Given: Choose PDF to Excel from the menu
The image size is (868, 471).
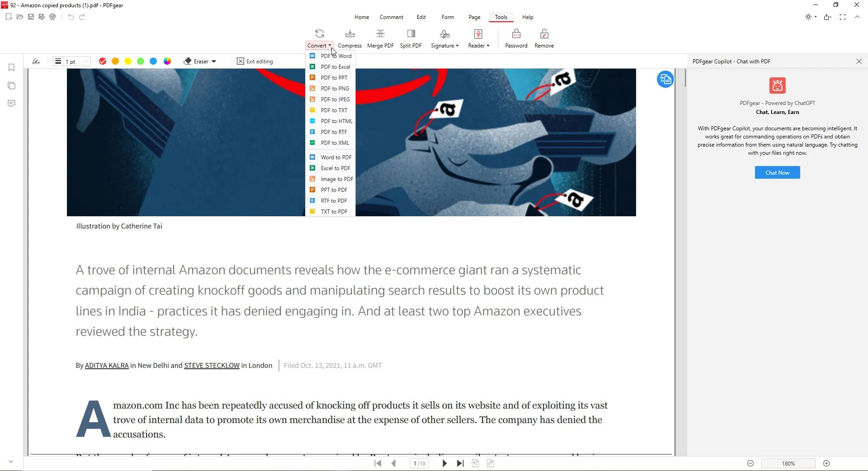Looking at the screenshot, I should point(335,67).
